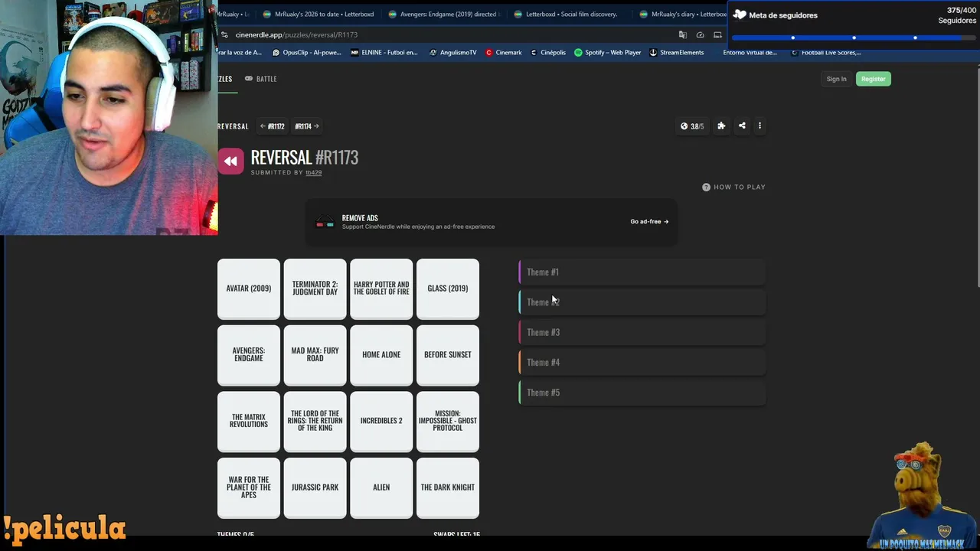Click the Reversal rewind logo icon
The image size is (980, 551).
230,161
